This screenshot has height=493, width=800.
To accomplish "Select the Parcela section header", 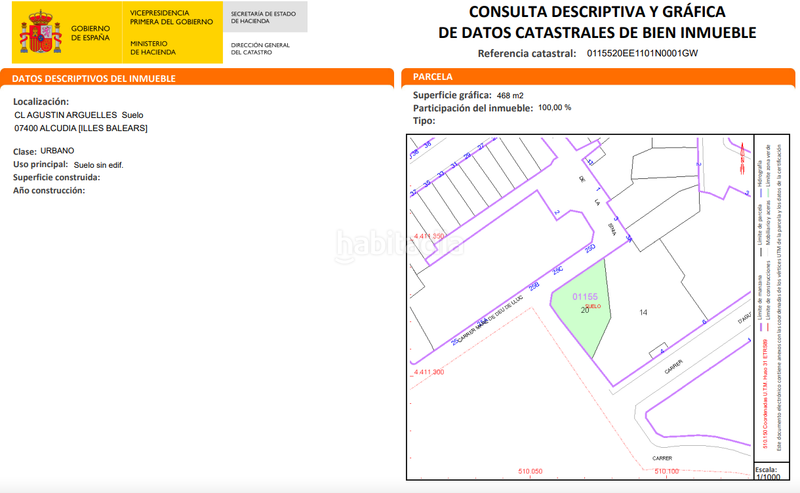I will (433, 77).
